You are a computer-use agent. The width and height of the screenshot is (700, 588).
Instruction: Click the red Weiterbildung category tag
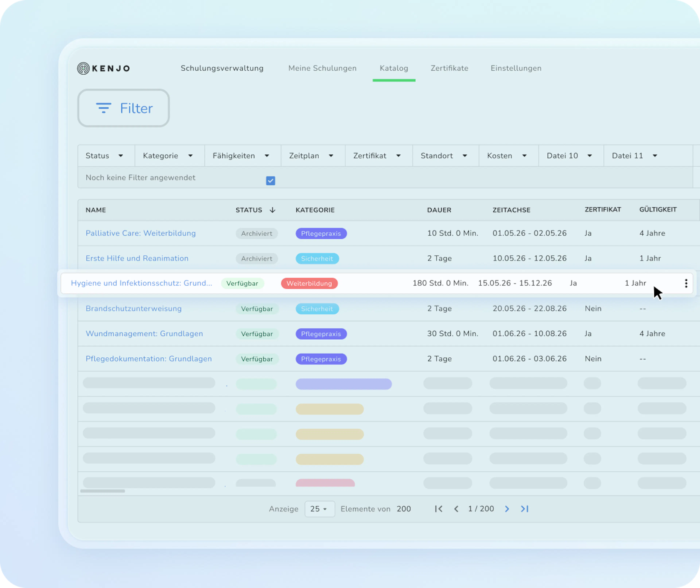tap(309, 283)
